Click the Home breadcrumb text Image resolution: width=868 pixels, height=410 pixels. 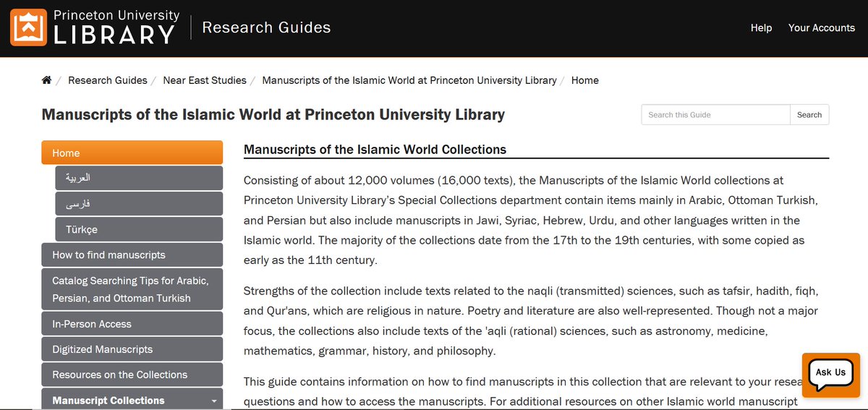point(585,80)
